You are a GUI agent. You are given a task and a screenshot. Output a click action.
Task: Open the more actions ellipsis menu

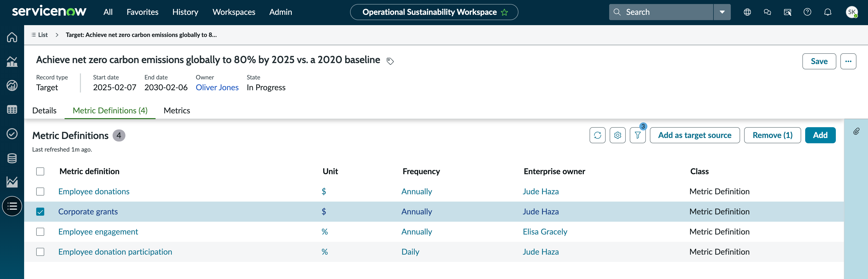848,61
